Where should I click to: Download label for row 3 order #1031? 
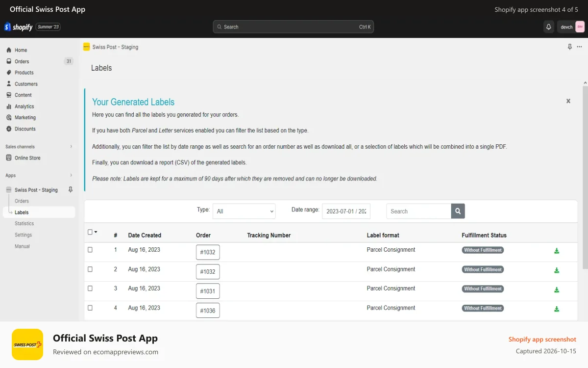tap(557, 290)
